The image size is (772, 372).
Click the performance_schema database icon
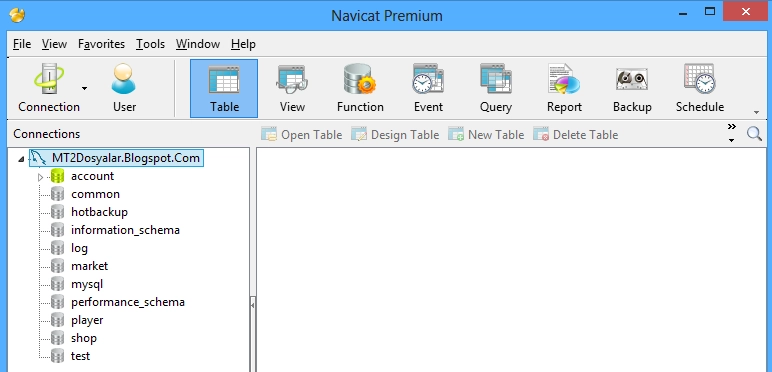pos(58,302)
